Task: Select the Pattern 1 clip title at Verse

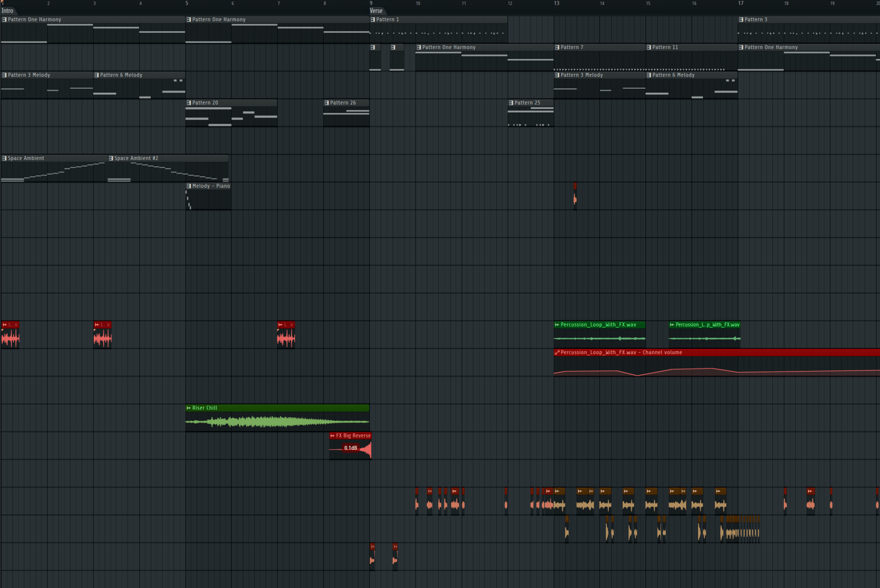Action: [388, 19]
